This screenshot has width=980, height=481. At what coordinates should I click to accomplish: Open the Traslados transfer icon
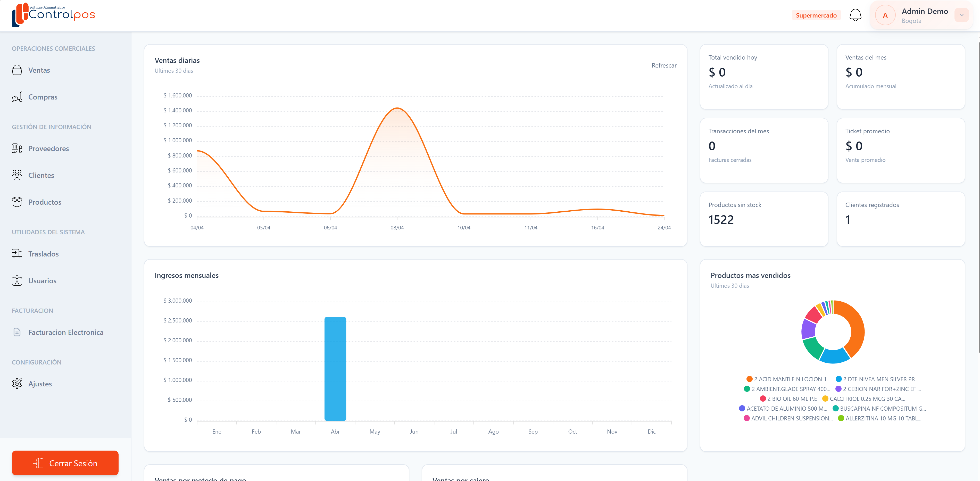click(17, 254)
